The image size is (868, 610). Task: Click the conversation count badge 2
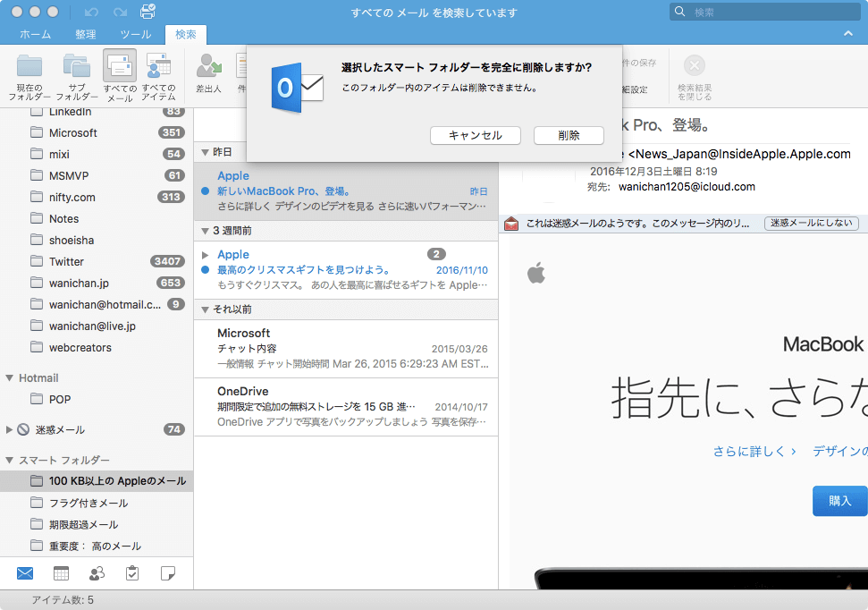(x=436, y=254)
